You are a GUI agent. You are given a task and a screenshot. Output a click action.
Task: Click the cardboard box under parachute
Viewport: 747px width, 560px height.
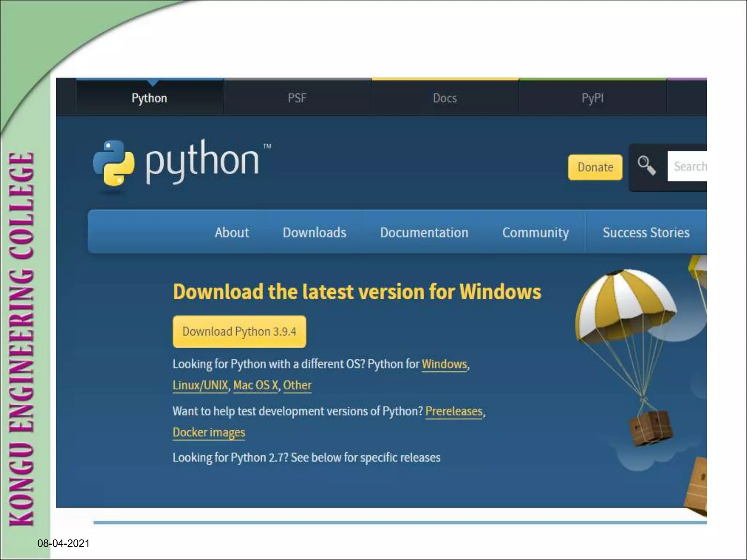click(x=650, y=427)
